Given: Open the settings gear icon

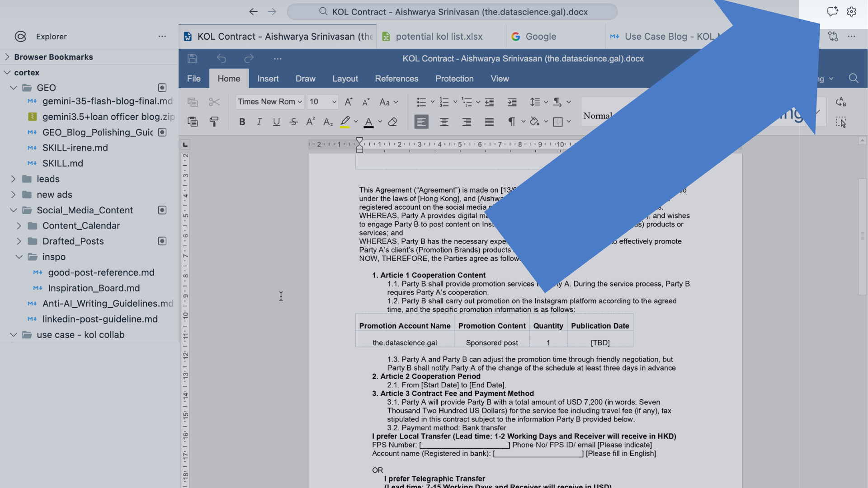Looking at the screenshot, I should click(x=852, y=12).
